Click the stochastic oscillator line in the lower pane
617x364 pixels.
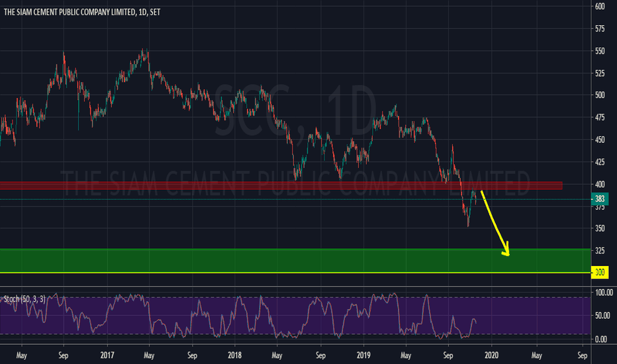[238, 317]
